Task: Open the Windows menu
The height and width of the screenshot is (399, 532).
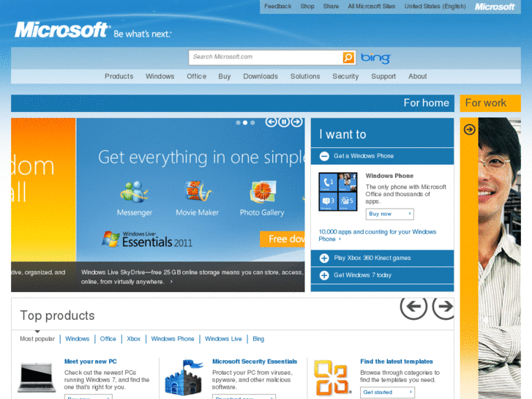Action: tap(160, 76)
